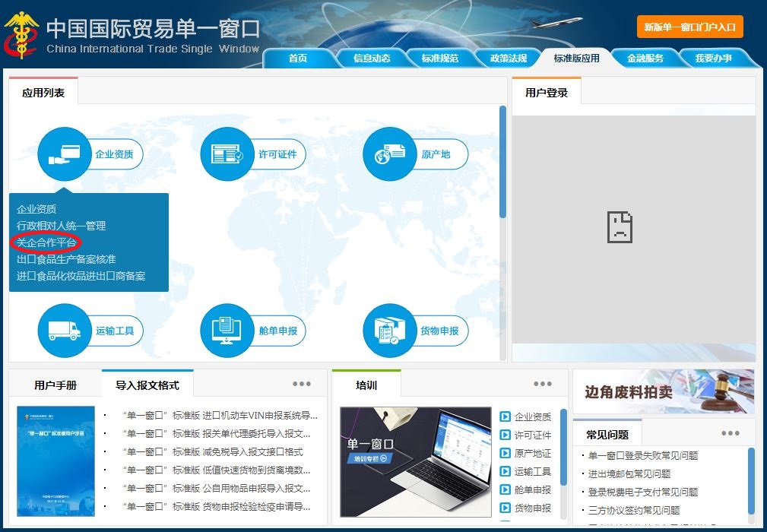Switch to the 用户手册 tab
767x532 pixels.
click(x=55, y=385)
